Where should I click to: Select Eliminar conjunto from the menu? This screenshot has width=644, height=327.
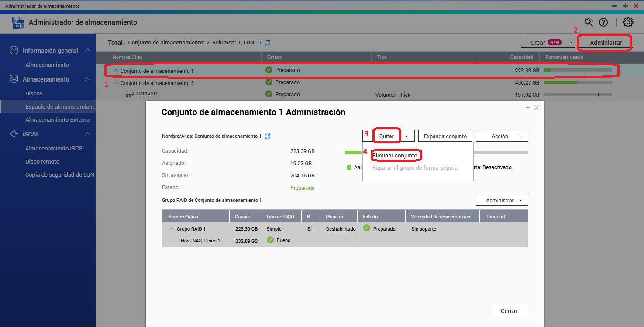[x=395, y=155]
